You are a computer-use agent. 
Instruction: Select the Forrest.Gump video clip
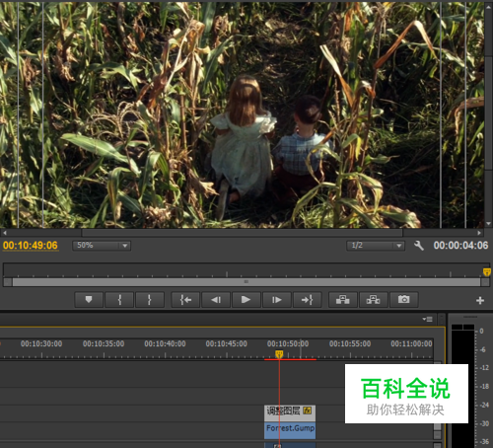tap(290, 430)
